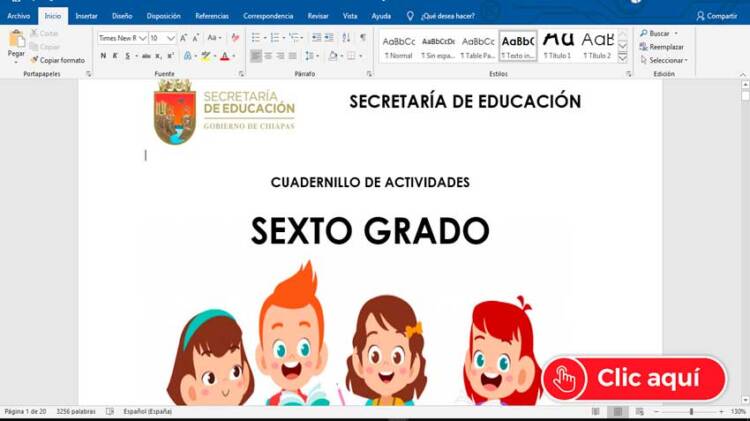Open the font size dropdown
The image size is (750, 421).
pos(171,38)
